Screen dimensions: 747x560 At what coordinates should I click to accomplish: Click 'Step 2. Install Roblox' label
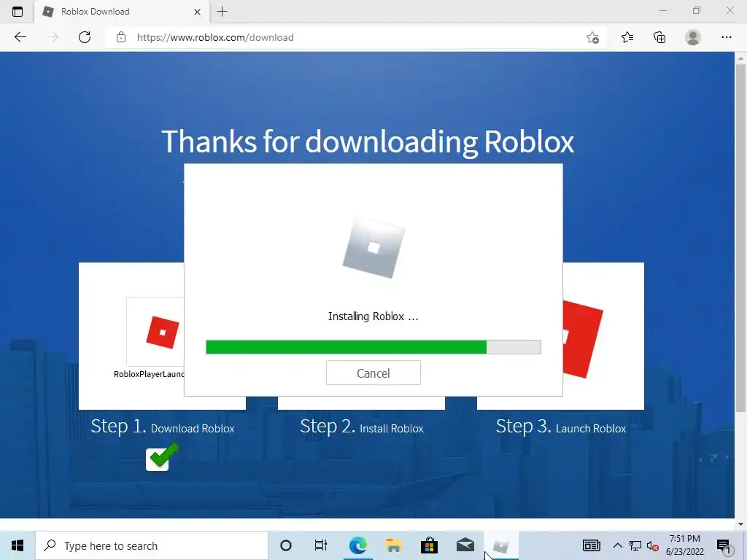click(362, 427)
